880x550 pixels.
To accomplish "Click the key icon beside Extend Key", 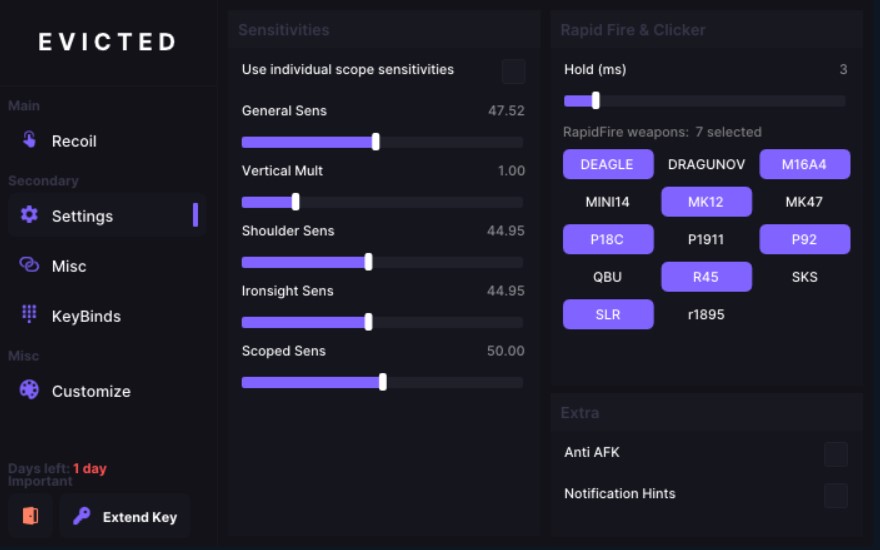I will (82, 516).
